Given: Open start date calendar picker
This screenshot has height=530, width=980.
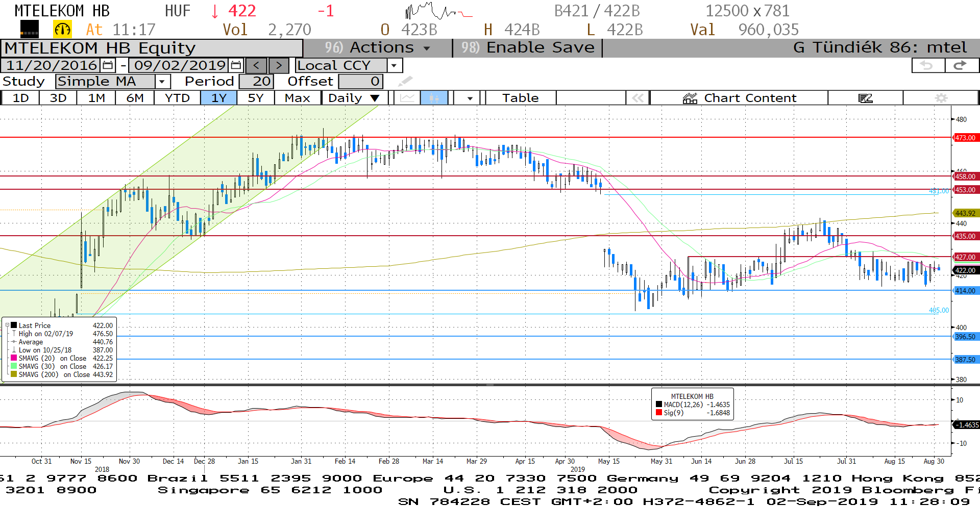Looking at the screenshot, I should (108, 65).
